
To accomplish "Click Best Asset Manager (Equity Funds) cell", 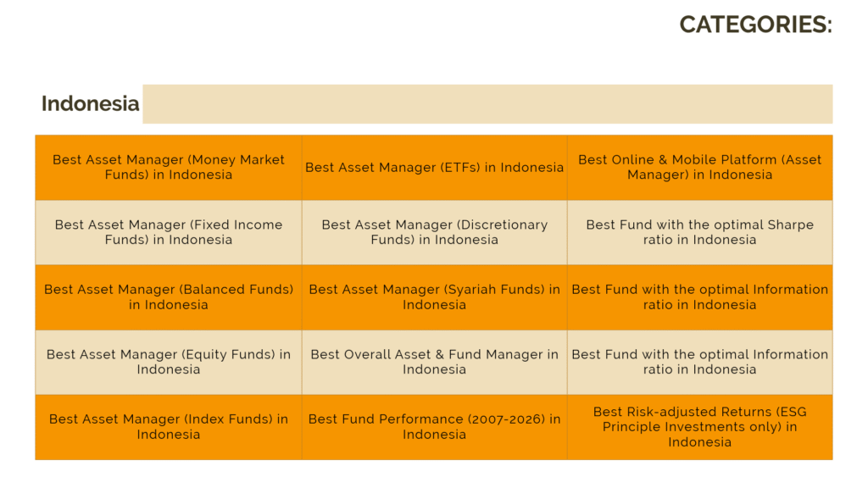I will pos(168,362).
